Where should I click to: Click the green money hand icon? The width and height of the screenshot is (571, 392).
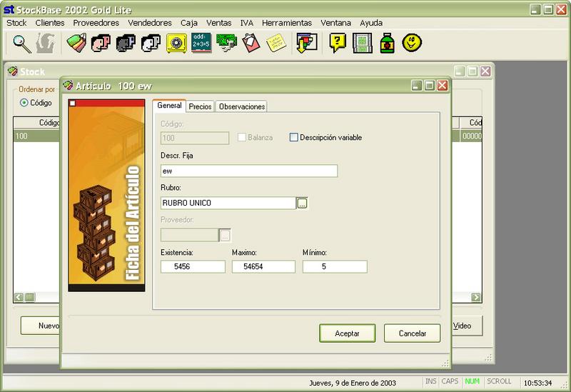click(226, 43)
